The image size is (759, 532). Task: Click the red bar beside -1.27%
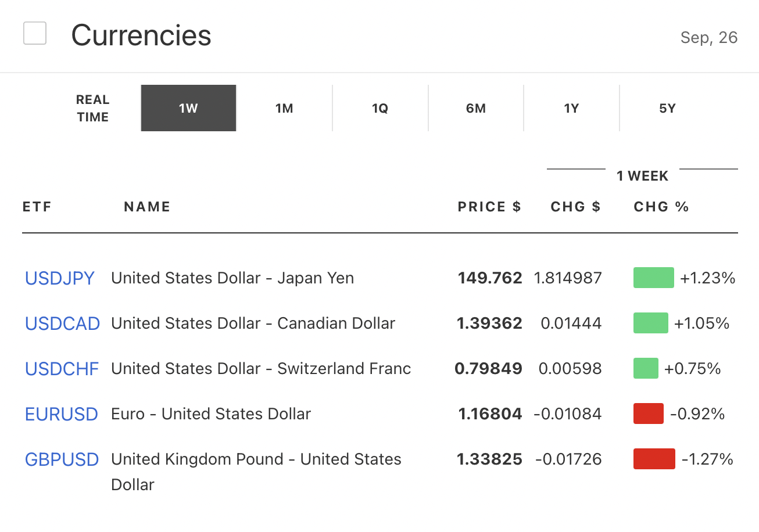coord(654,459)
